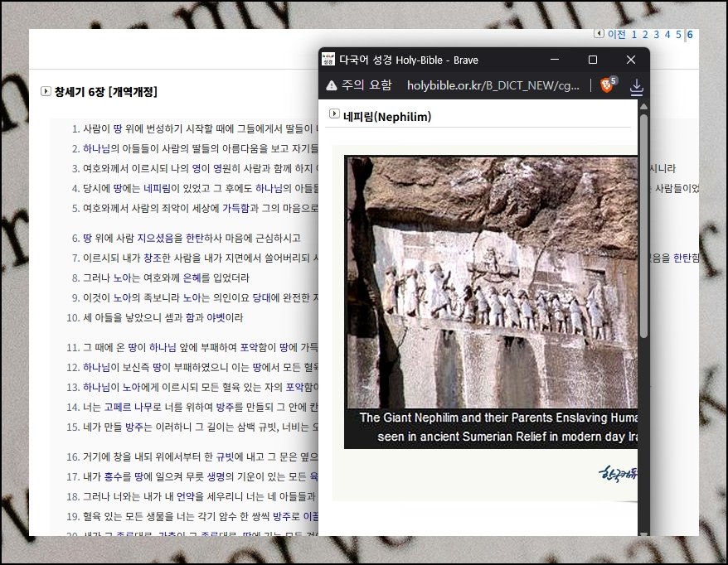Screen dimensions: 728x565
Task: Click the previous-page arrow icon beside 이전
Action: (x=599, y=33)
